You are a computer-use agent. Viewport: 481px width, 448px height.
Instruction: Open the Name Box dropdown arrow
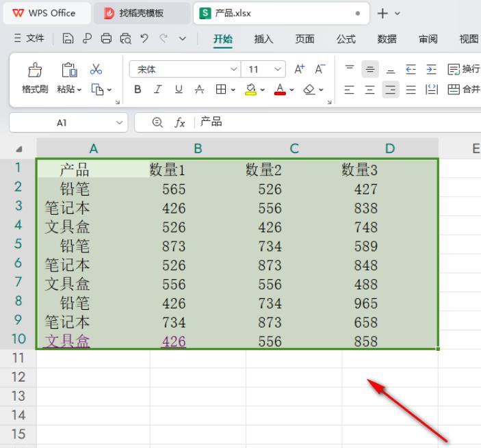pos(119,122)
